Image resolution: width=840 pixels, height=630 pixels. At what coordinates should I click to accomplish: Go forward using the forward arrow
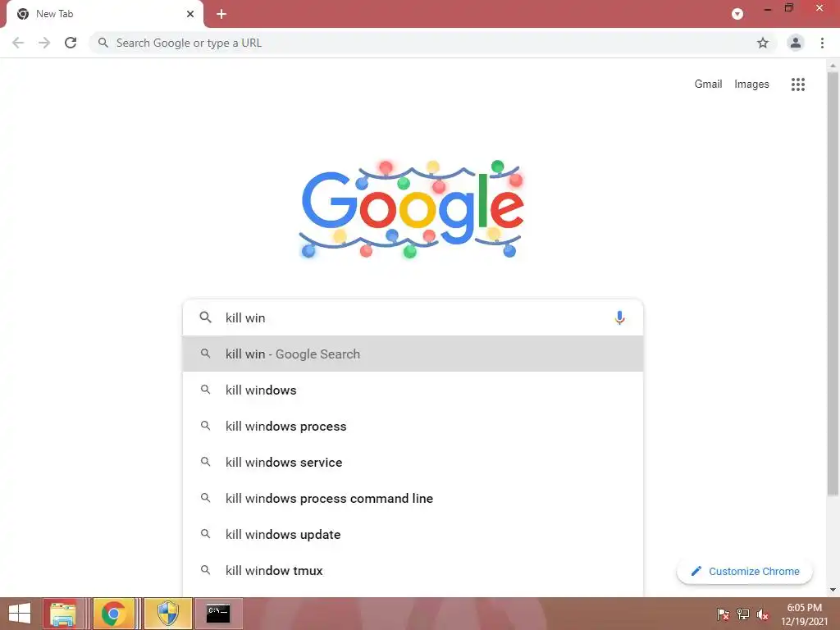(44, 43)
